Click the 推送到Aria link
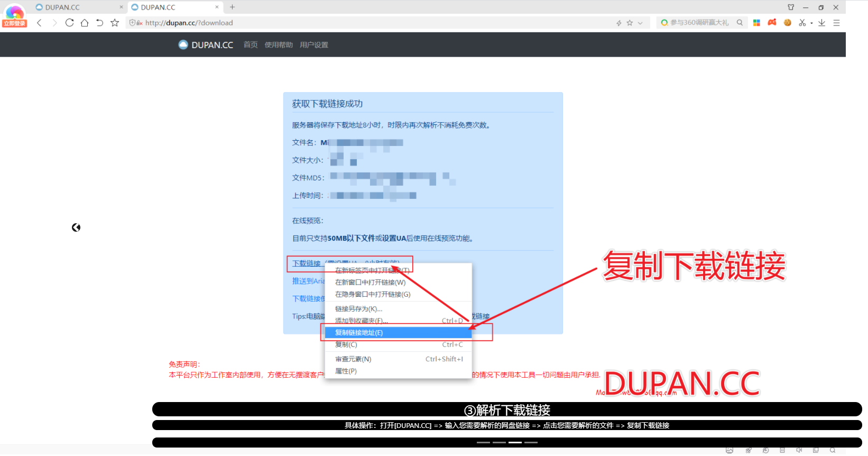Image resolution: width=868 pixels, height=456 pixels. pos(308,281)
